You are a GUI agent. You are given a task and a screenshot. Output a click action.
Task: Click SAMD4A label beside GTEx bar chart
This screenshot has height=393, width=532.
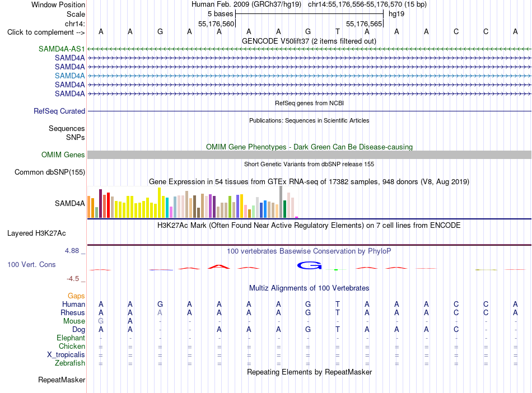coord(69,203)
